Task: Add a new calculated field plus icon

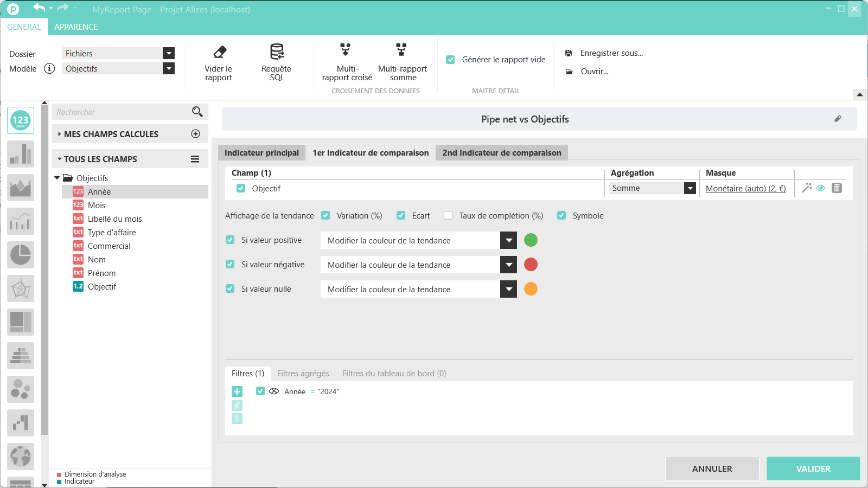Action: [x=196, y=134]
